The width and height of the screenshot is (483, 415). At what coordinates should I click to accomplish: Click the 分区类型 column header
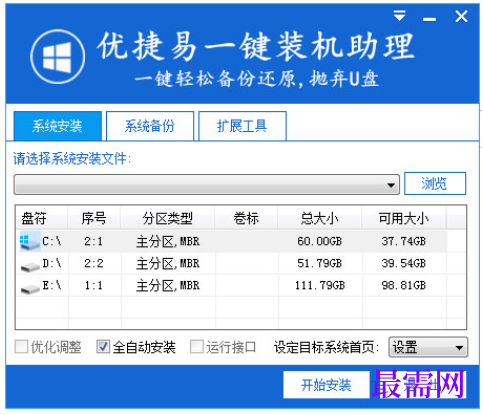click(x=168, y=219)
